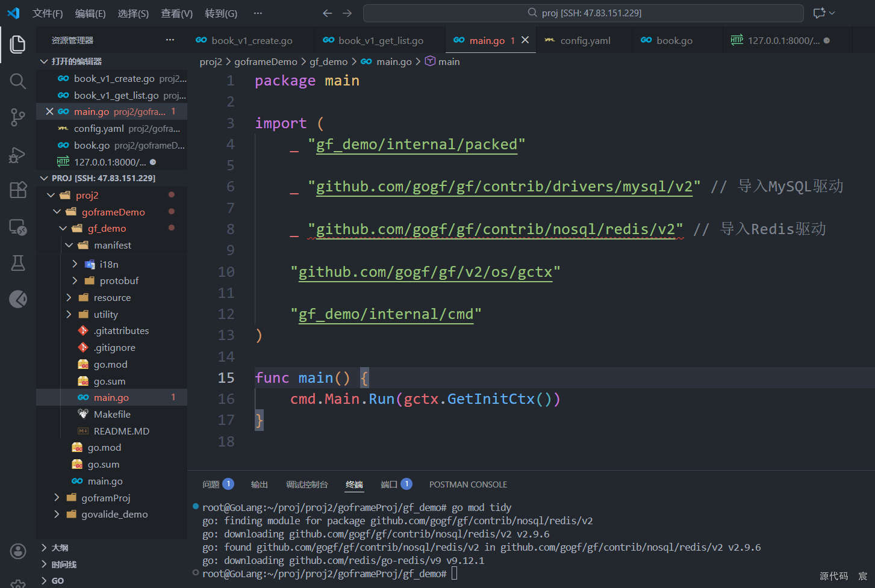The image size is (875, 588).
Task: Expand the resource folder
Action: (69, 297)
